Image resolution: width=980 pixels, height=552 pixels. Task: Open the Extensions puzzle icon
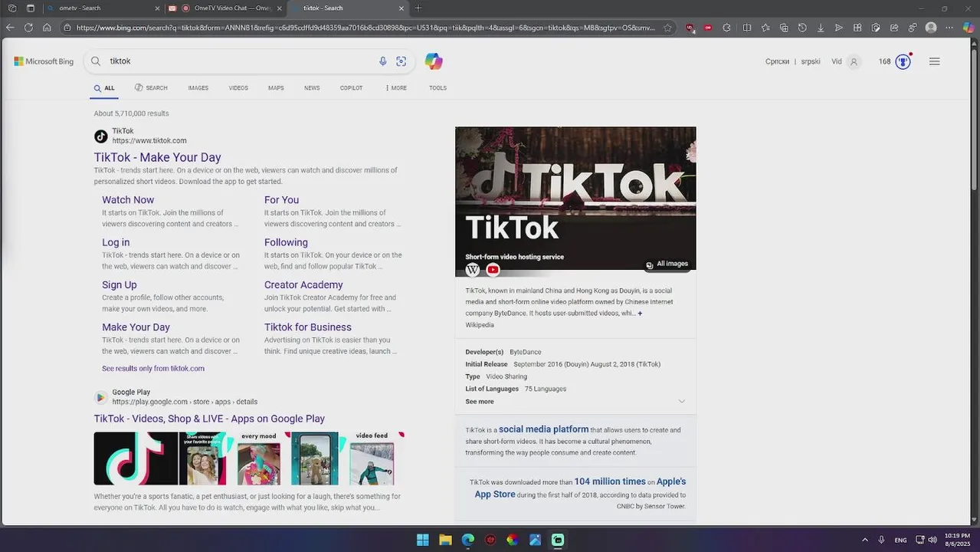click(x=726, y=28)
